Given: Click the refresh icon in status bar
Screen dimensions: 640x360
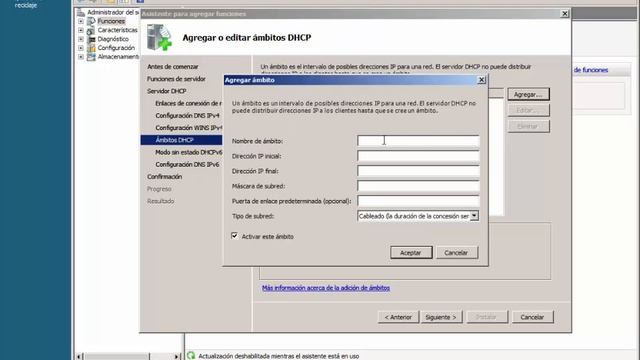Looking at the screenshot, I should coord(191,356).
